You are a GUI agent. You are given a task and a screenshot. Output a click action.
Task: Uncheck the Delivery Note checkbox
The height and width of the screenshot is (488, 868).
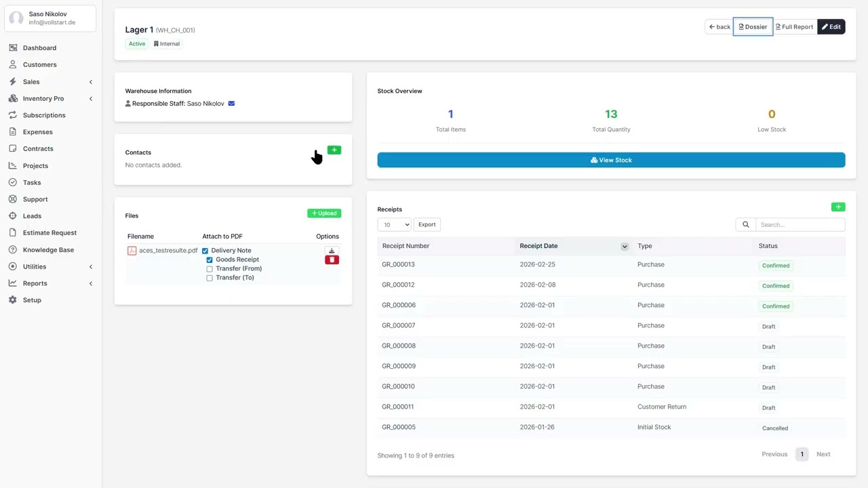pos(205,251)
